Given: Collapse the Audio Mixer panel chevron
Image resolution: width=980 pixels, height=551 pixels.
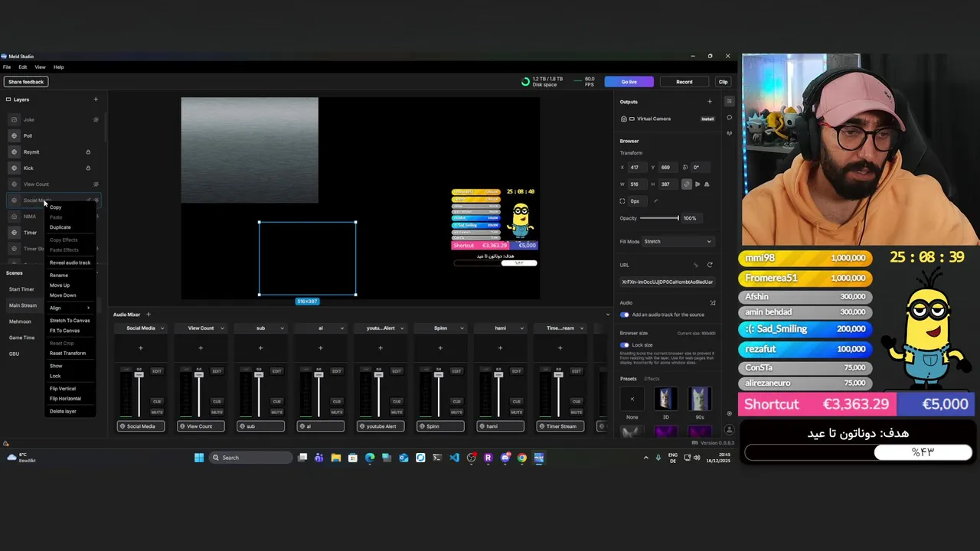Looking at the screenshot, I should (x=608, y=315).
